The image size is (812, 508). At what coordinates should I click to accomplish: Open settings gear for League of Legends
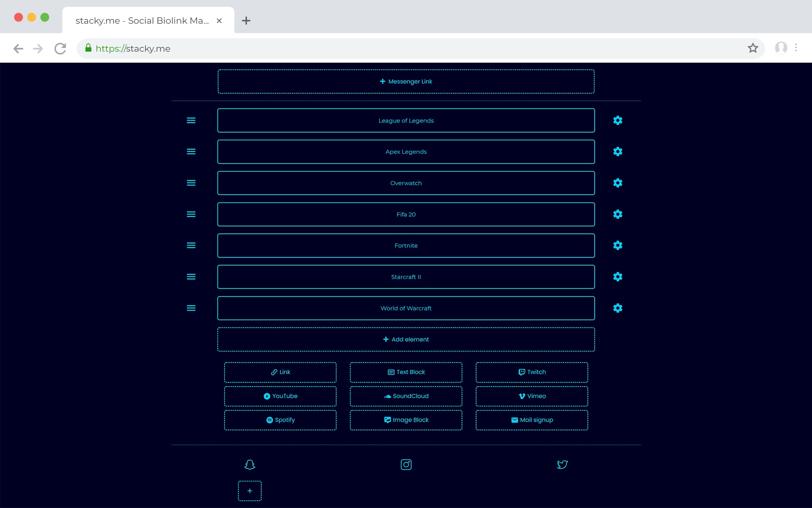point(617,121)
